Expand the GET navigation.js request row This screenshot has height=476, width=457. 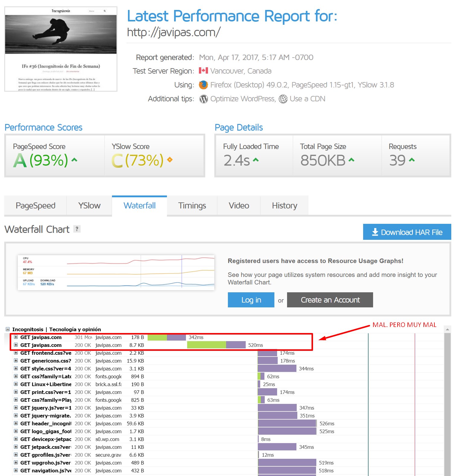click(x=16, y=471)
